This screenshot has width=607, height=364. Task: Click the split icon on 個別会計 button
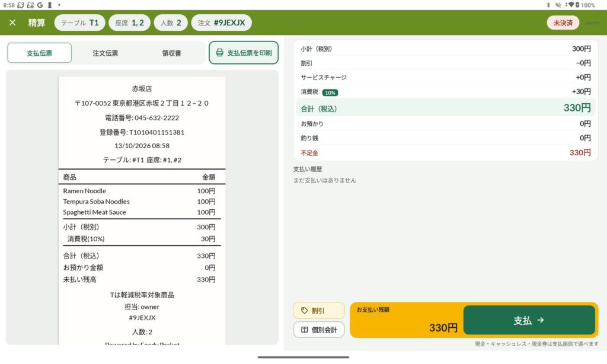pos(305,330)
